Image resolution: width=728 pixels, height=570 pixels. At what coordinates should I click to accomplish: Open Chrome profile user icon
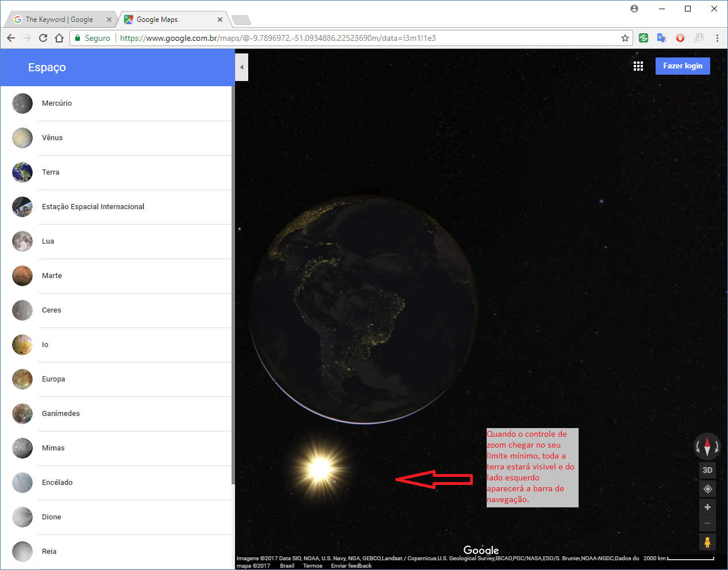click(x=634, y=9)
